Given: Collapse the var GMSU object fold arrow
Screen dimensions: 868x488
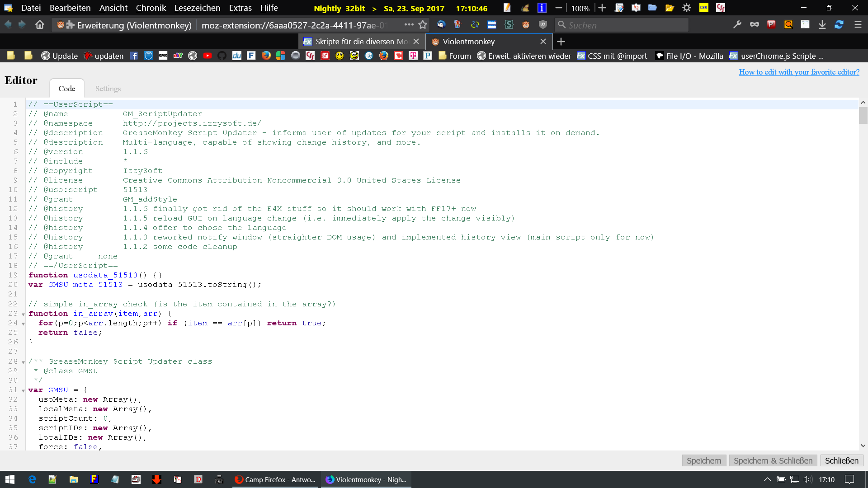Looking at the screenshot, I should (x=23, y=390).
